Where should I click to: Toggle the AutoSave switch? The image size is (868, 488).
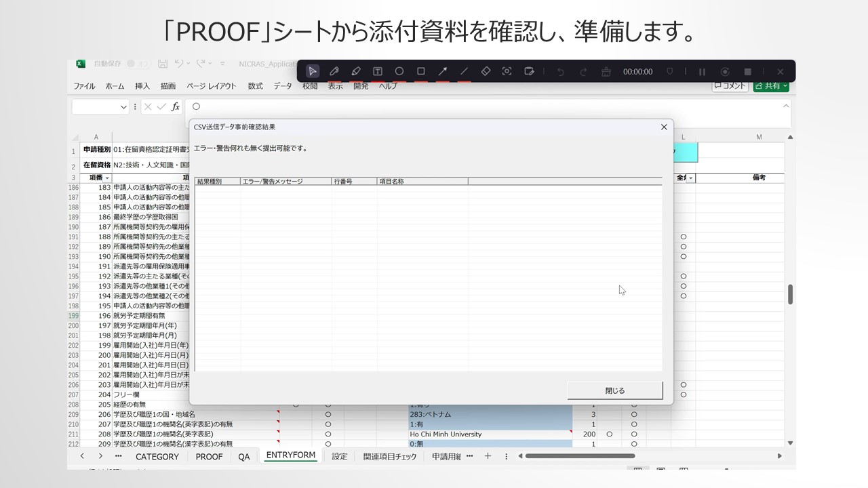[x=138, y=64]
